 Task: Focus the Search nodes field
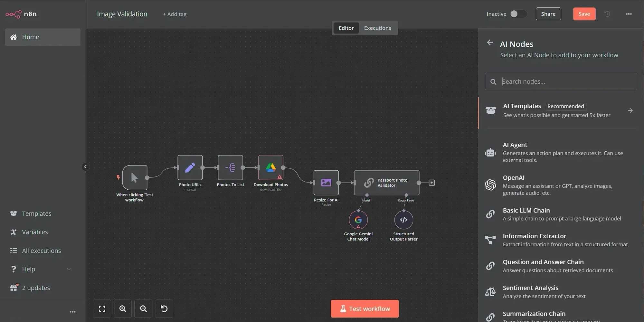(561, 81)
